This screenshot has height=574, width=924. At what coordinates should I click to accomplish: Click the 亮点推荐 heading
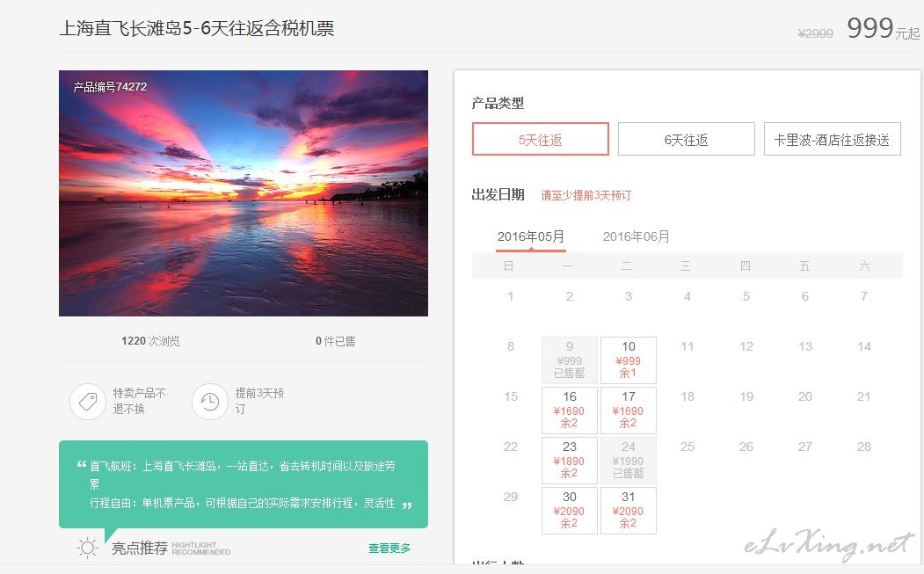click(140, 549)
